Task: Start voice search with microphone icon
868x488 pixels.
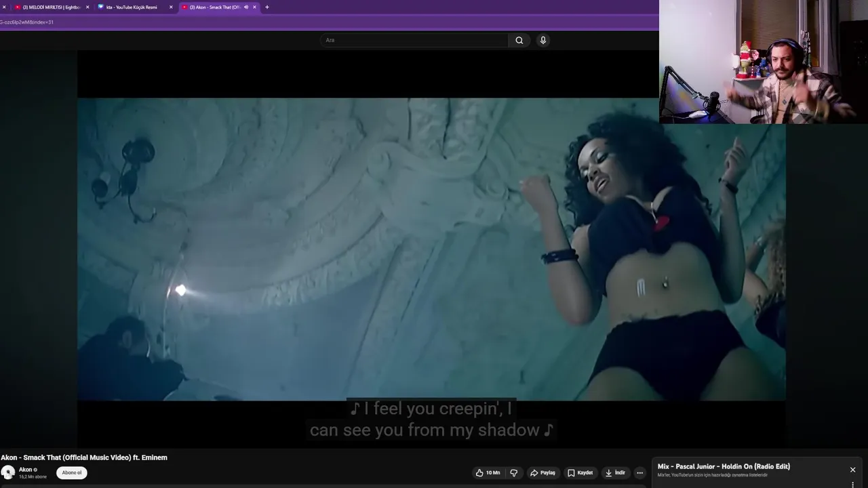Action: [543, 40]
